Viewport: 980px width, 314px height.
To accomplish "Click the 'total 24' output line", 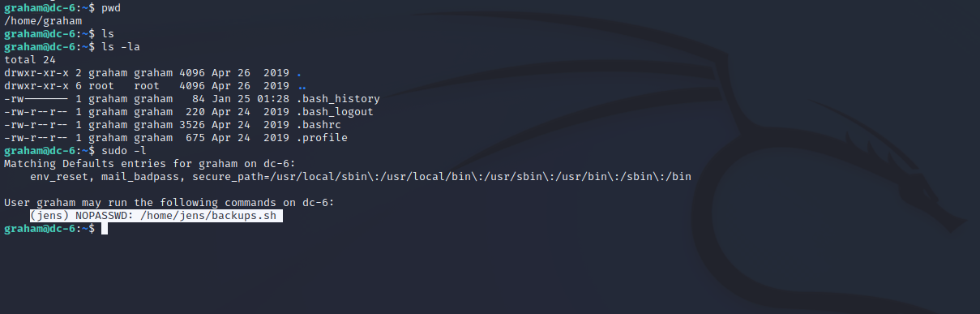I will 27,60.
